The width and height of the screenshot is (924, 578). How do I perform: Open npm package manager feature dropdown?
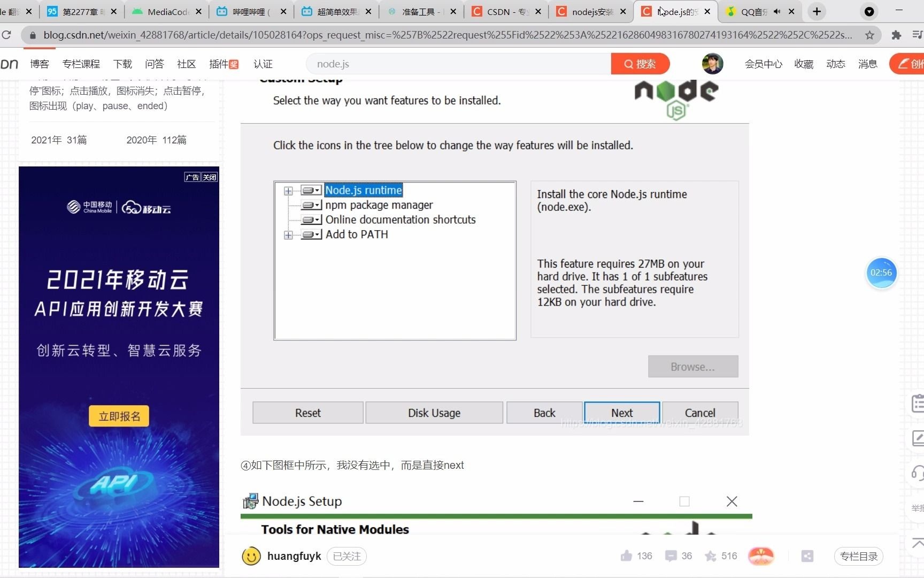pyautogui.click(x=311, y=205)
